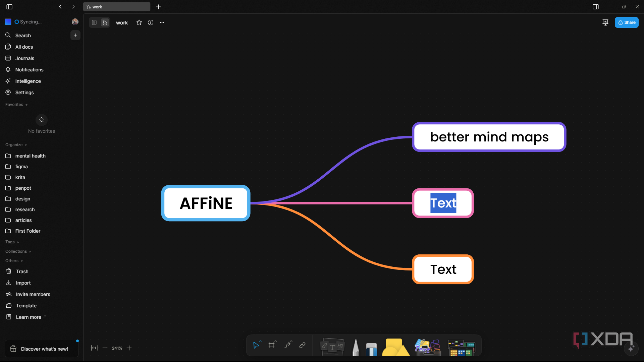
Task: Expand the Collections section
Action: [x=18, y=251]
